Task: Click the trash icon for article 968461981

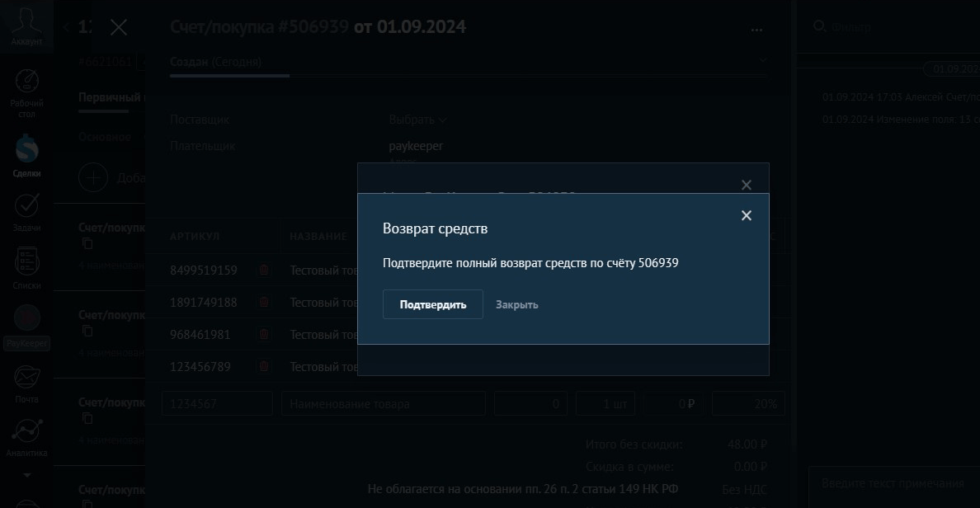Action: pos(264,335)
